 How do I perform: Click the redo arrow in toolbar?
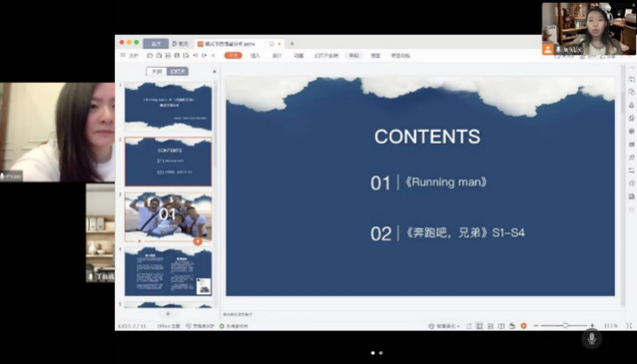(x=204, y=56)
